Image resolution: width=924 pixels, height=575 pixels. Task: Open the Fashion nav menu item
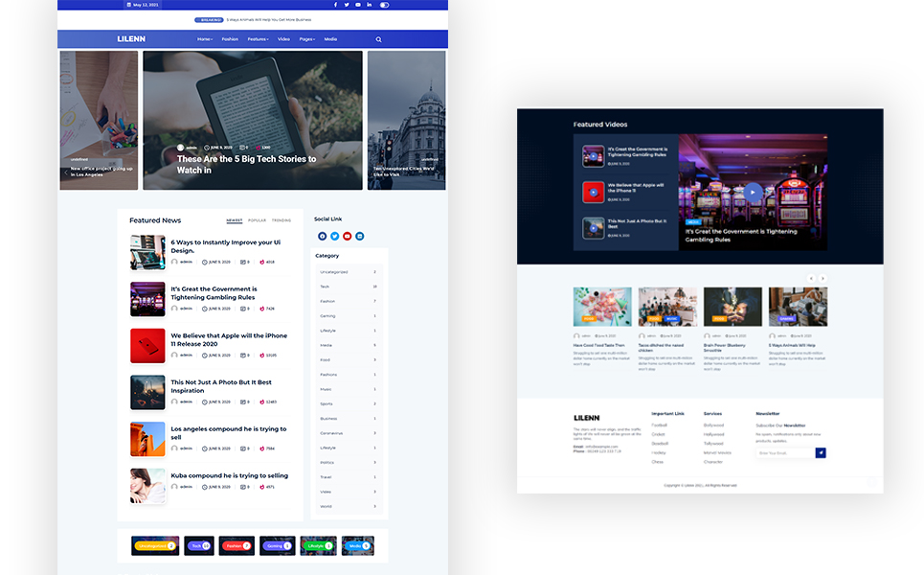[230, 39]
